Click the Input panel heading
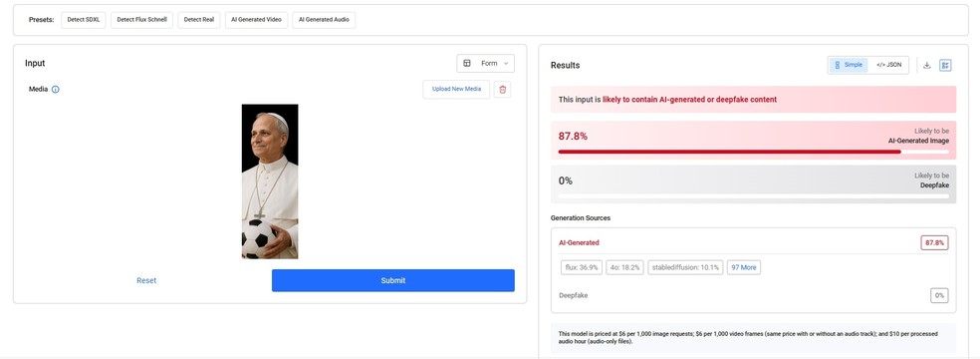 coord(35,63)
